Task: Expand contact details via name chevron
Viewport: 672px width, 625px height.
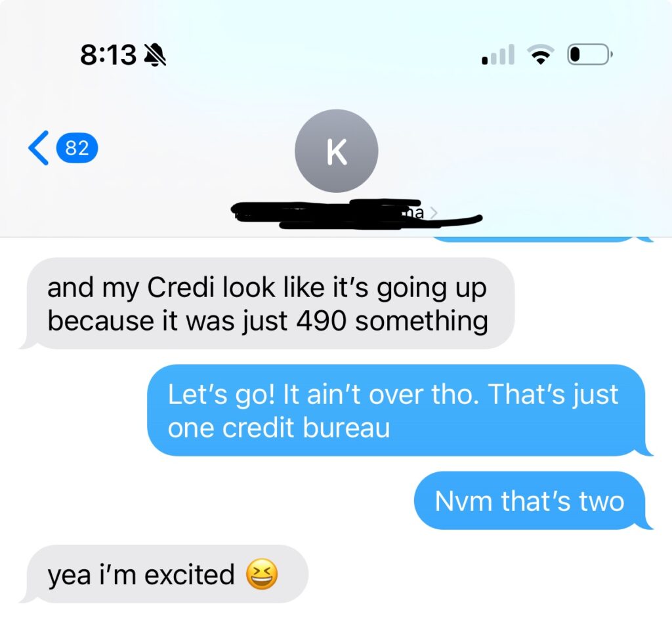Action: (434, 212)
